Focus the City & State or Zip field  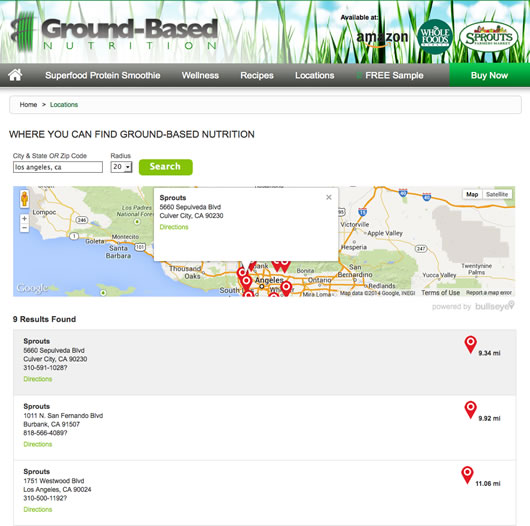click(x=58, y=167)
